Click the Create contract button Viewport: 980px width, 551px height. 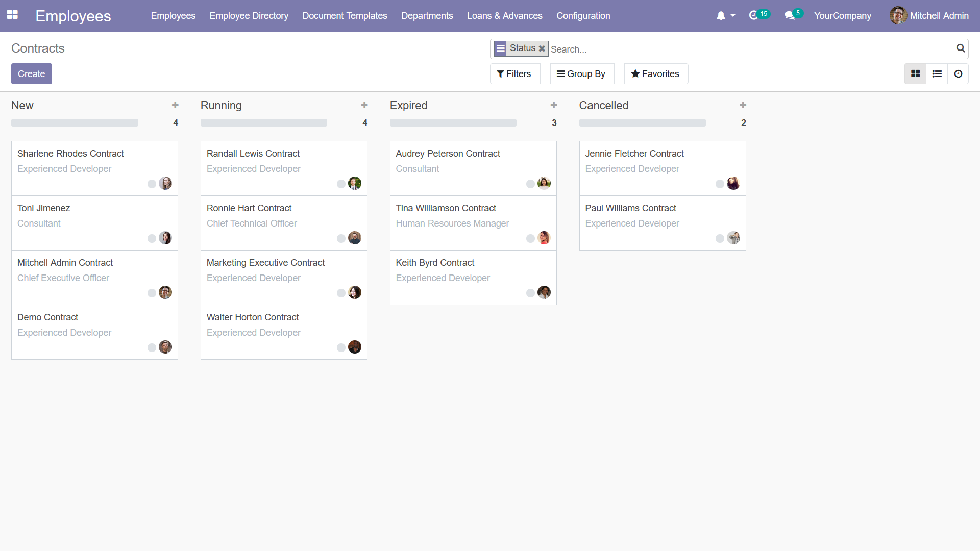coord(31,74)
